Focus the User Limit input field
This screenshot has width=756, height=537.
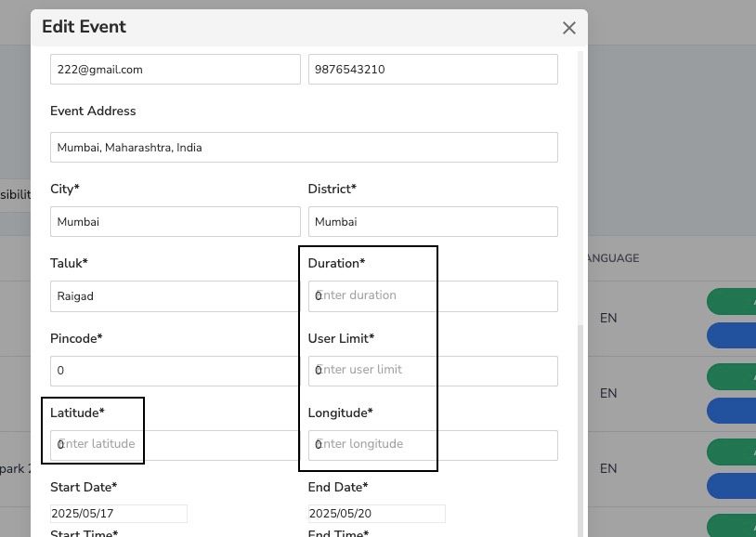tap(433, 371)
